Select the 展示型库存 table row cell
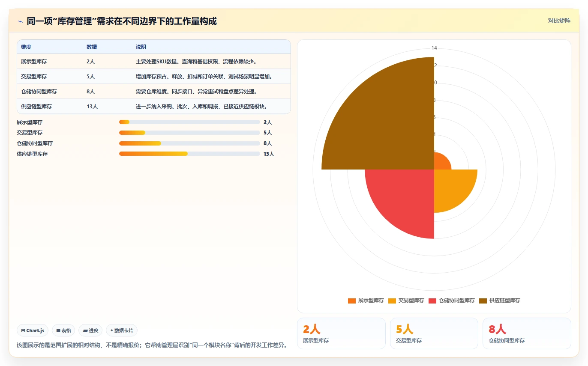This screenshot has height=366, width=588. pyautogui.click(x=34, y=62)
